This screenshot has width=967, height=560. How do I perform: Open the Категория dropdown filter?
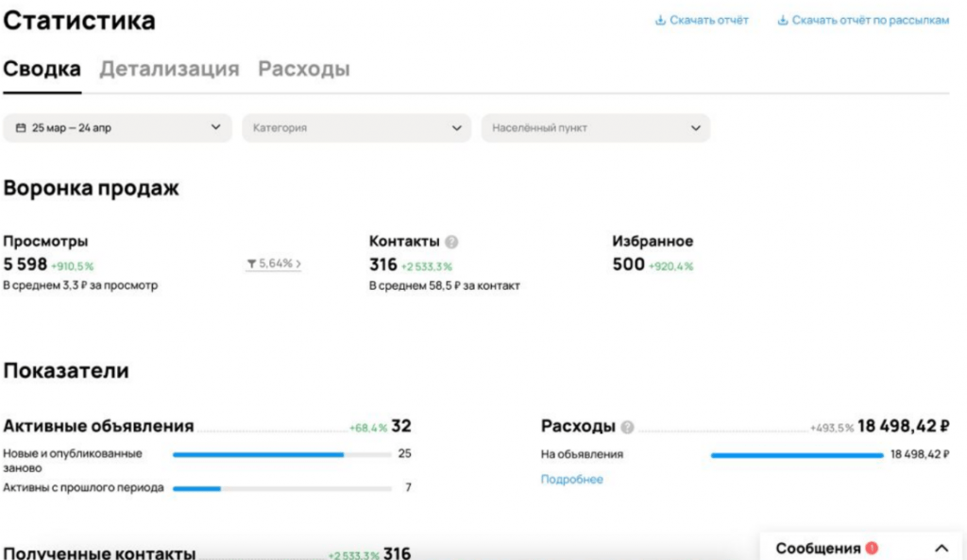[357, 127]
